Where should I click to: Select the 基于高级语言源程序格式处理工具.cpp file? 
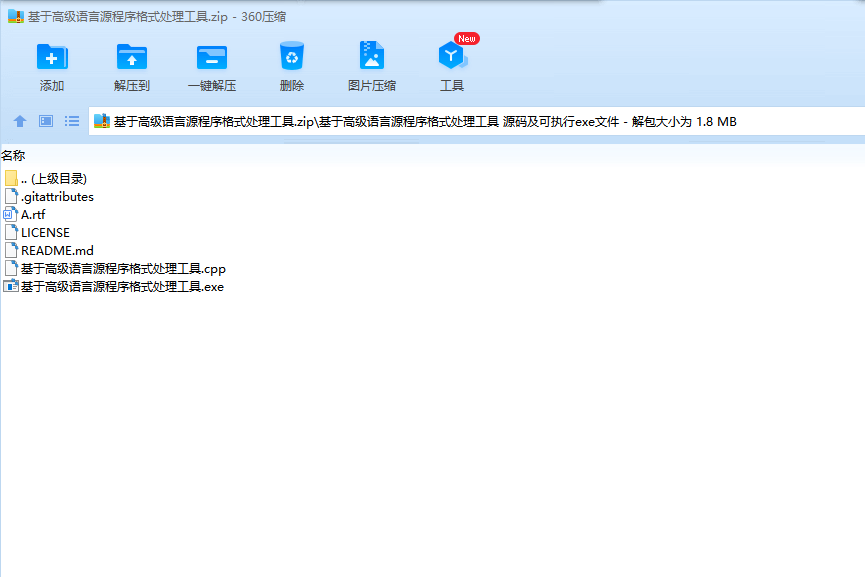coord(115,269)
